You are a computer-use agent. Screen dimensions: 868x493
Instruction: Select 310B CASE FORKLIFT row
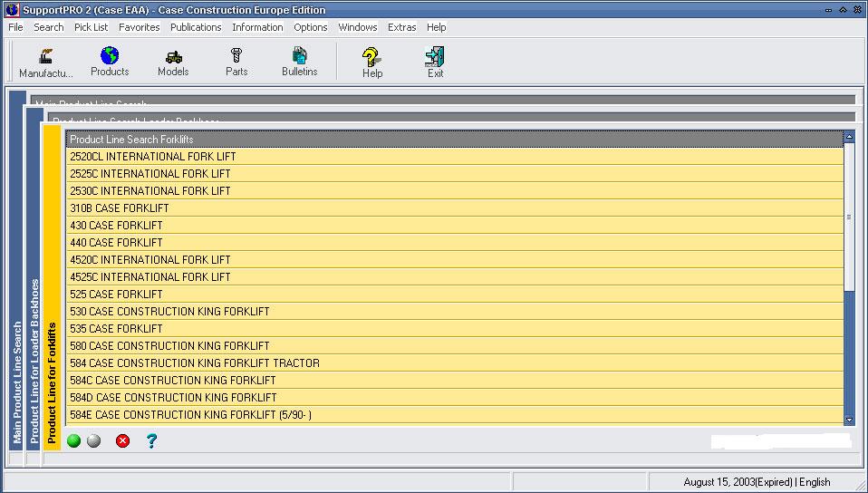455,208
